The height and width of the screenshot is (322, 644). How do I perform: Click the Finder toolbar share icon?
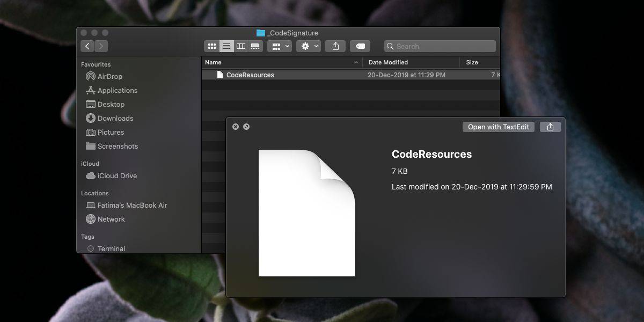335,46
